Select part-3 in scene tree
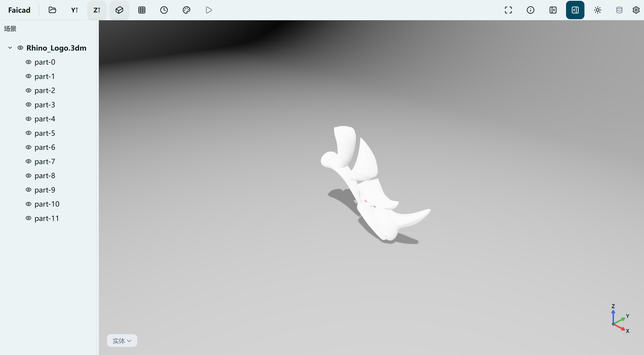Image resolution: width=644 pixels, height=355 pixels. point(45,105)
